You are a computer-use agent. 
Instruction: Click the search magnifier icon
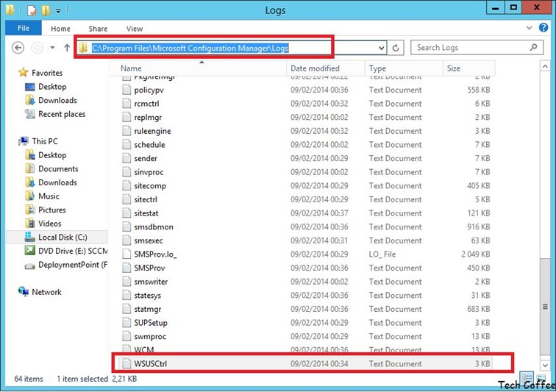point(533,47)
